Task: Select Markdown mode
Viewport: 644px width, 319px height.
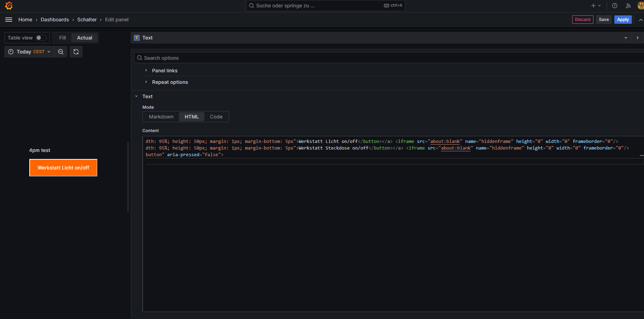Action: [161, 117]
